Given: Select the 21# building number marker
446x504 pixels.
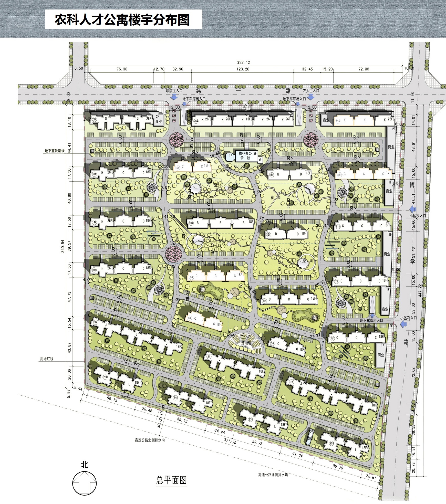Looking at the screenshot, I should pyautogui.click(x=95, y=119).
